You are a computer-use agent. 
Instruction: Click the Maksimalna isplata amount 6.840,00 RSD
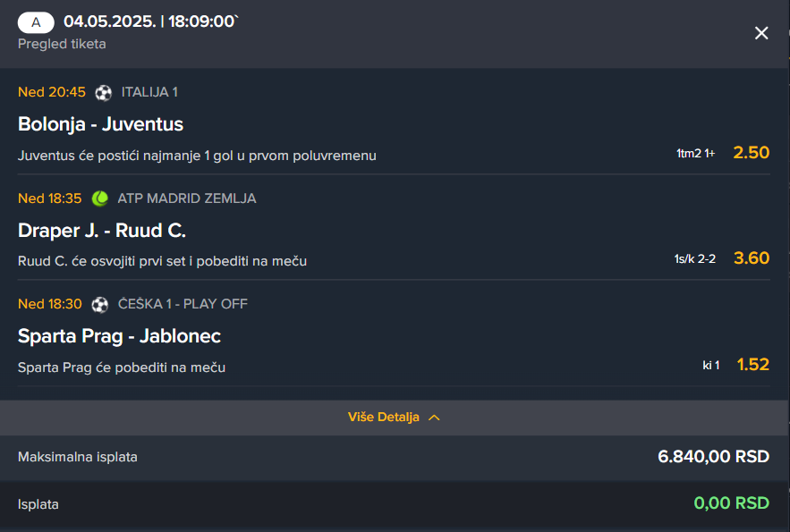coord(713,457)
